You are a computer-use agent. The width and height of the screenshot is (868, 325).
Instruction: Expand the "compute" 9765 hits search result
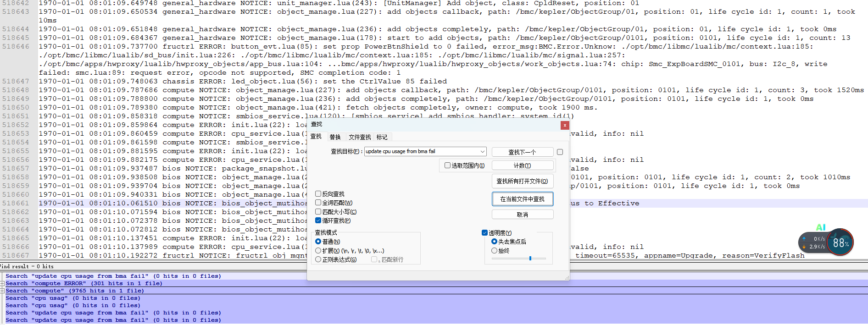[2, 291]
